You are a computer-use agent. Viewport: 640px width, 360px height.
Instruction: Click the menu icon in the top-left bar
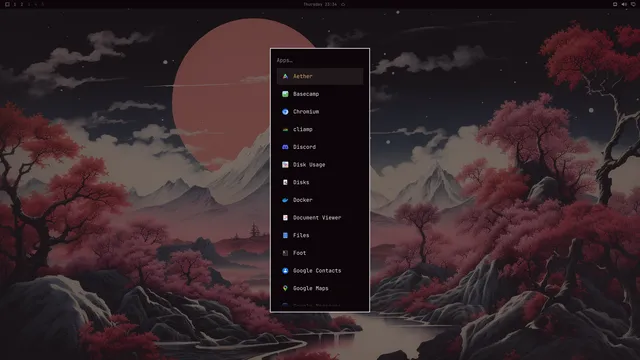[7, 4]
